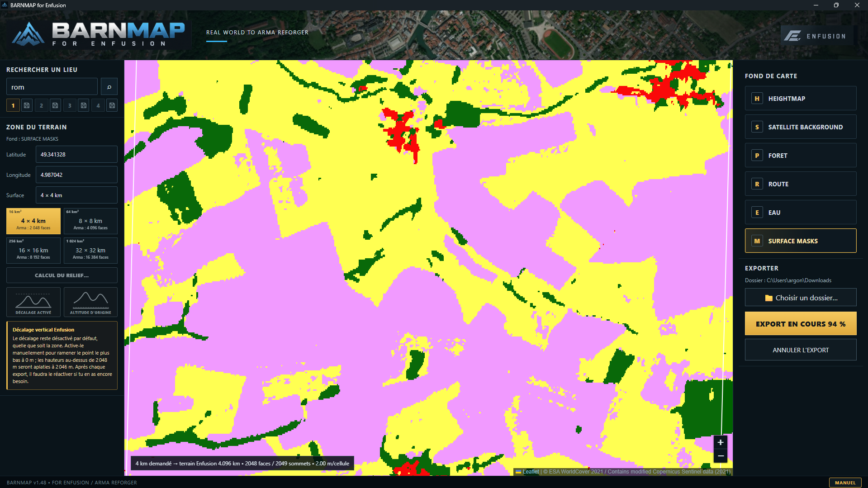Save current location to slot 4
The image size is (868, 488).
(x=112, y=105)
